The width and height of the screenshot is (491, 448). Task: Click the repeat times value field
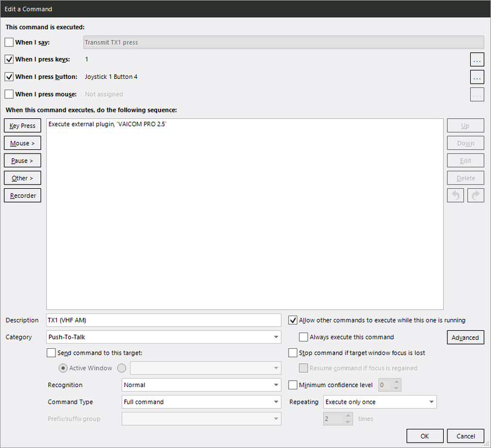[x=334, y=419]
